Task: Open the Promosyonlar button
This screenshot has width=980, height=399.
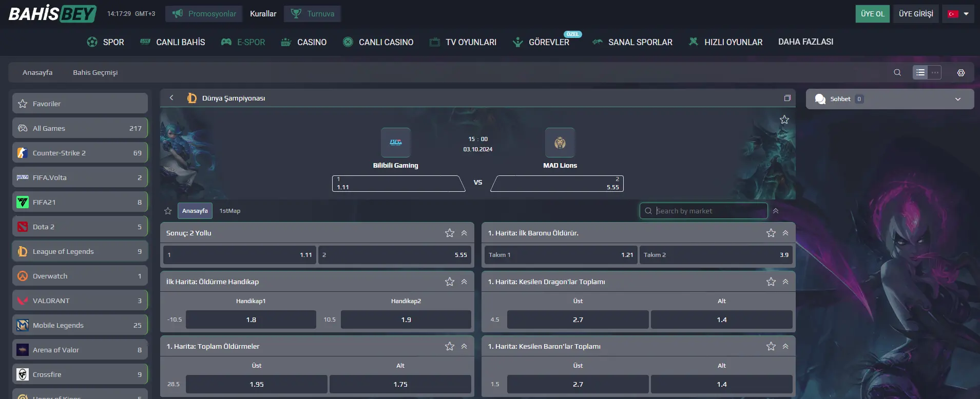Action: pyautogui.click(x=204, y=14)
